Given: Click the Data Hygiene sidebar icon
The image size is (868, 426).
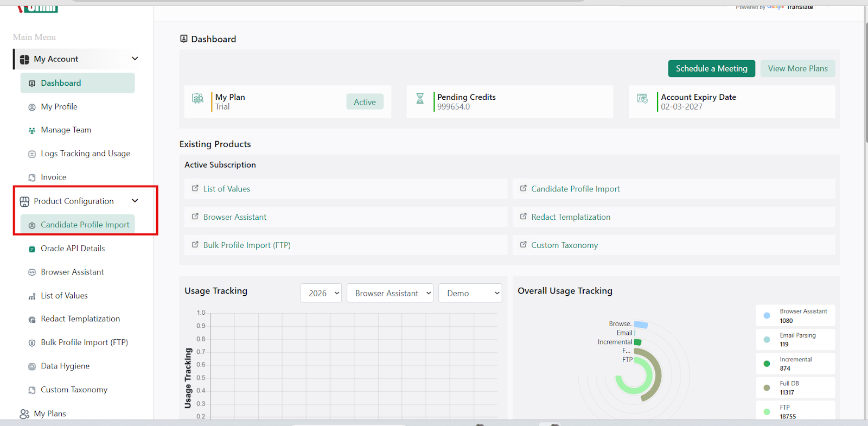Looking at the screenshot, I should [x=32, y=366].
